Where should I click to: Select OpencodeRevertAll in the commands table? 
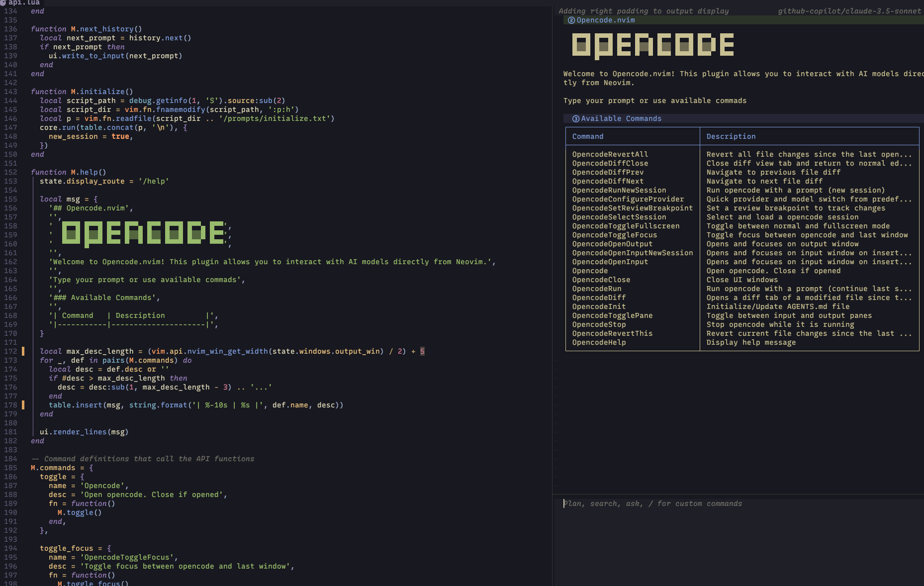click(x=610, y=154)
